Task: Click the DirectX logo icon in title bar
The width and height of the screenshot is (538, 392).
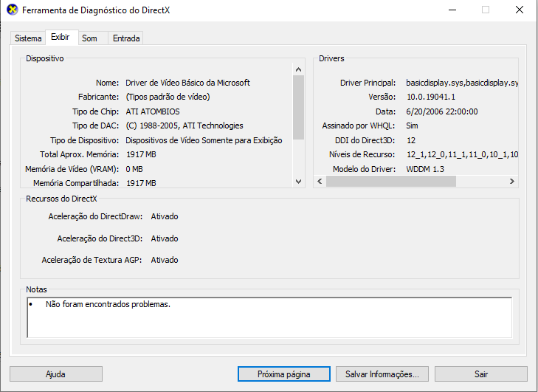Action: point(13,10)
